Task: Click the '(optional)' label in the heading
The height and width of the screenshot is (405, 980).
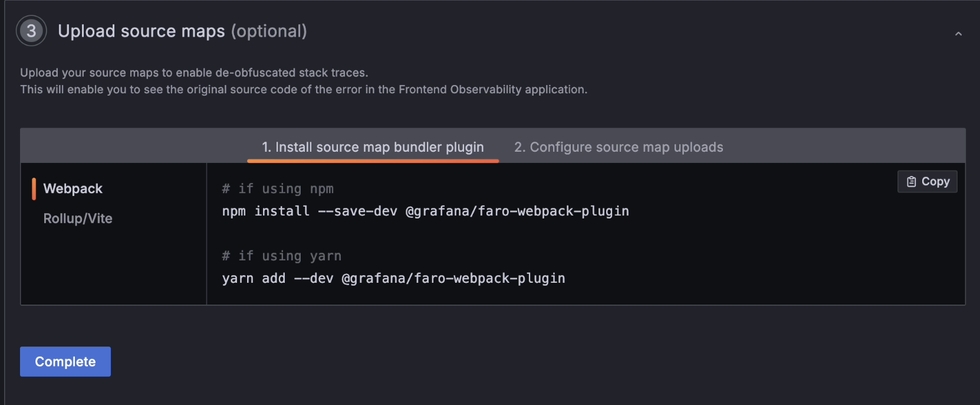Action: pos(269,31)
